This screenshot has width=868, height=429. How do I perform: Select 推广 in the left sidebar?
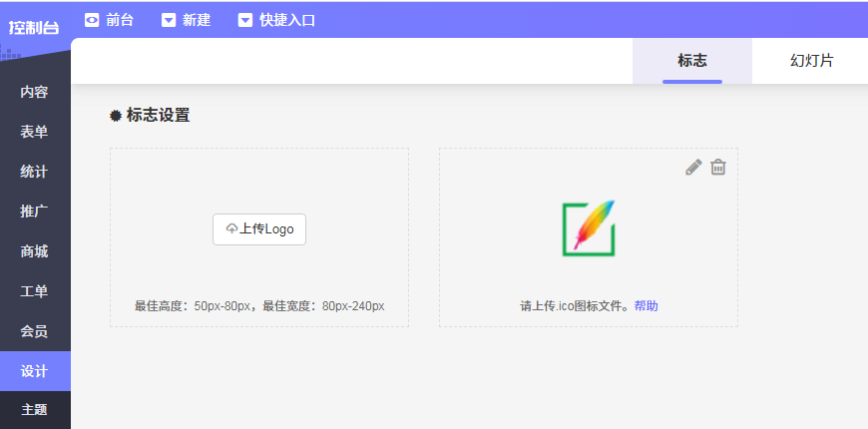pos(35,212)
